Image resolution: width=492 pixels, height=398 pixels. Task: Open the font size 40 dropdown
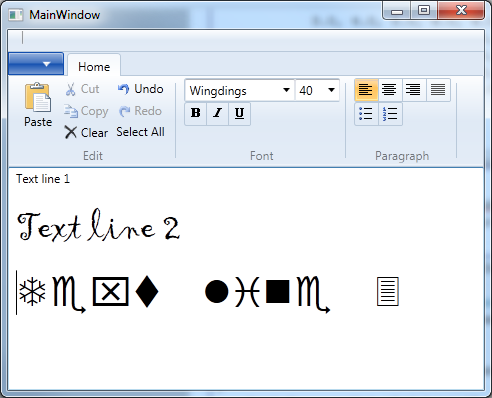coord(331,90)
